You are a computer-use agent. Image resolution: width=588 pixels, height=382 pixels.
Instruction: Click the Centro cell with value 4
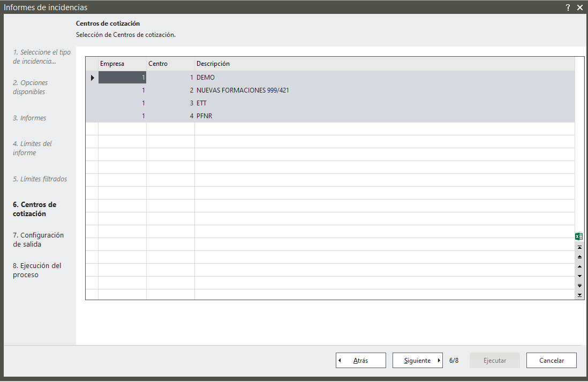(170, 116)
